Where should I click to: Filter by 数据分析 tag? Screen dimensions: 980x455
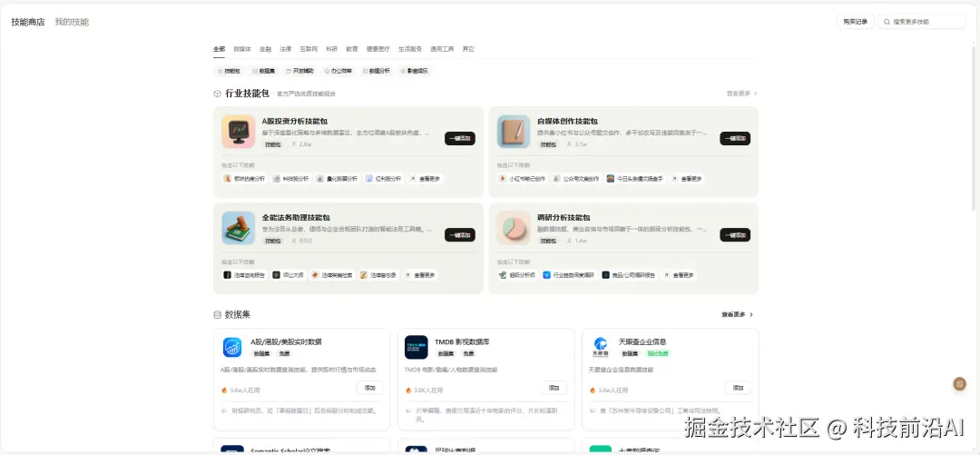[377, 72]
